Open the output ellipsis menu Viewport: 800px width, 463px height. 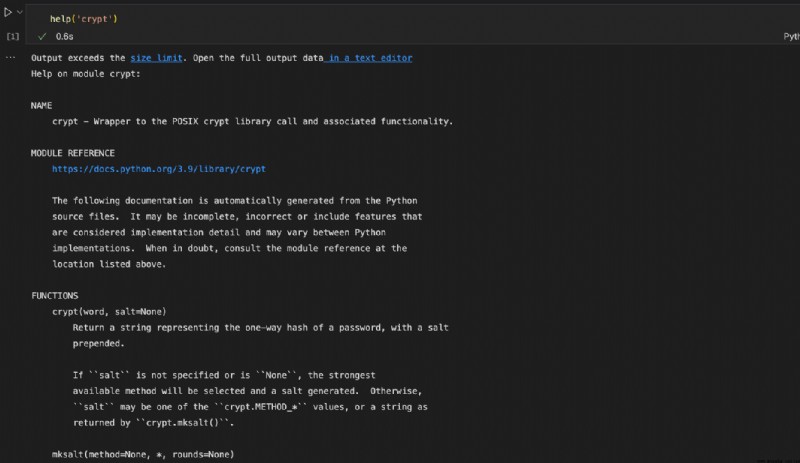pos(10,57)
